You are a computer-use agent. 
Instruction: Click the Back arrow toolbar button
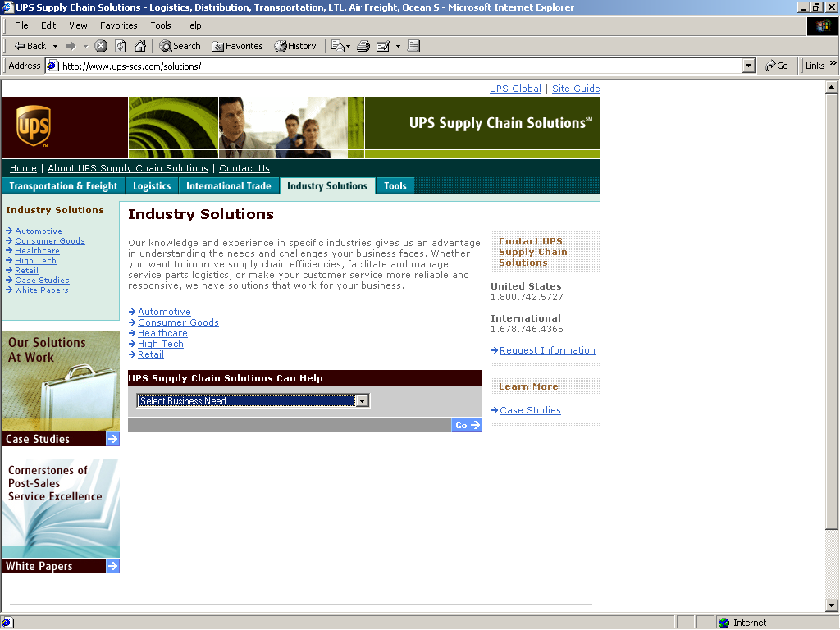click(30, 46)
